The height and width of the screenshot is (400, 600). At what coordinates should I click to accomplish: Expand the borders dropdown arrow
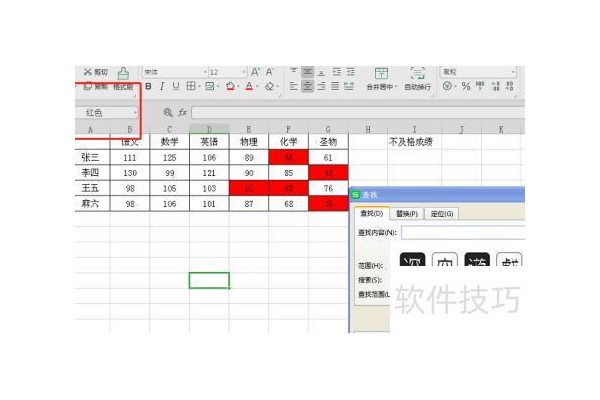(199, 87)
